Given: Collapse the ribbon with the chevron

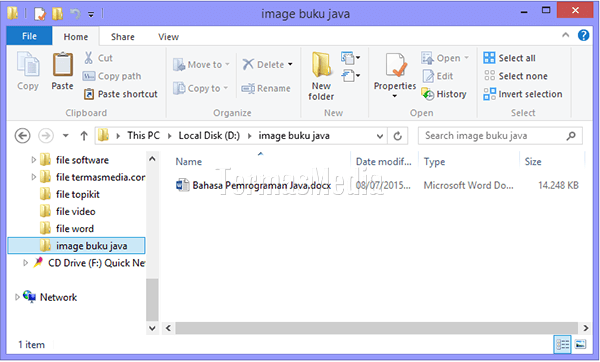Looking at the screenshot, I should 566,35.
